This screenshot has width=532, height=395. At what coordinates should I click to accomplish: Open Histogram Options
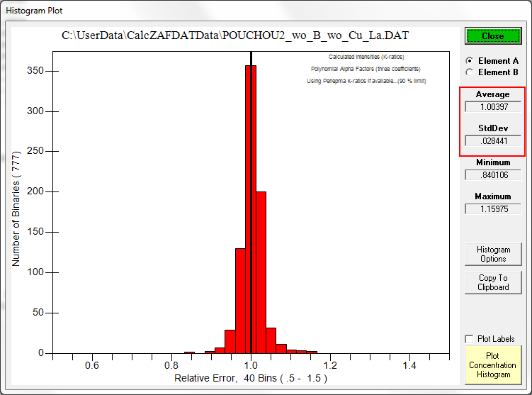[493, 254]
